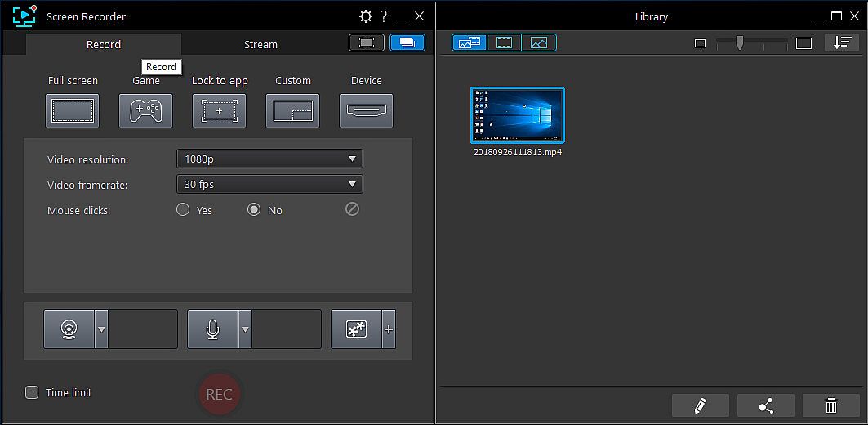Screen dimensions: 868x425
Task: Open the Video framerate 30 fps dropdown
Action: [269, 185]
